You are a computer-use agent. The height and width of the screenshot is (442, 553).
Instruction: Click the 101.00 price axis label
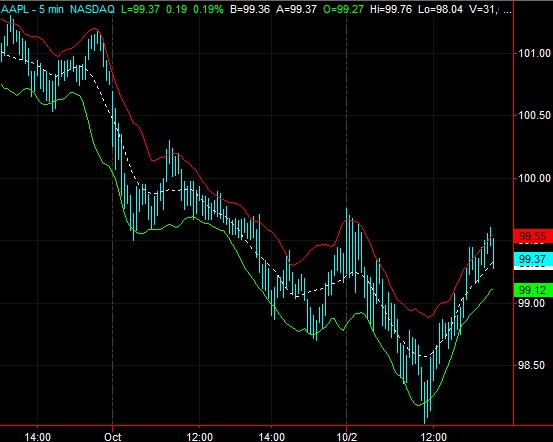[x=534, y=53]
